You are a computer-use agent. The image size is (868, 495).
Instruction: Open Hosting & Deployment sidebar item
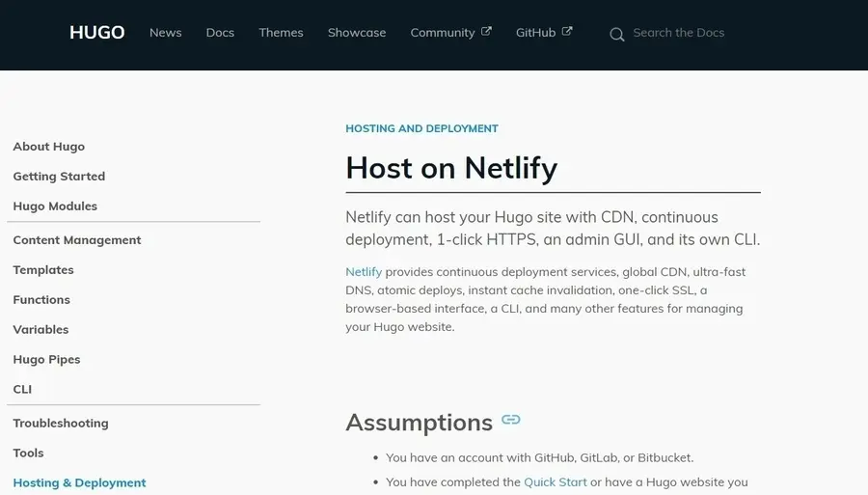coord(79,483)
